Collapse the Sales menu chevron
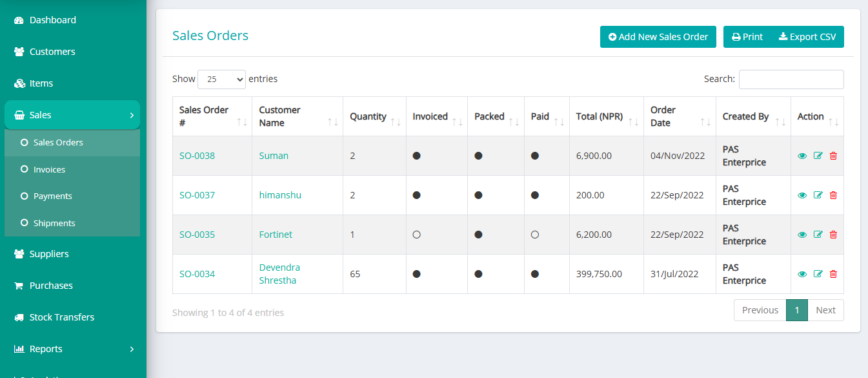 click(x=131, y=114)
